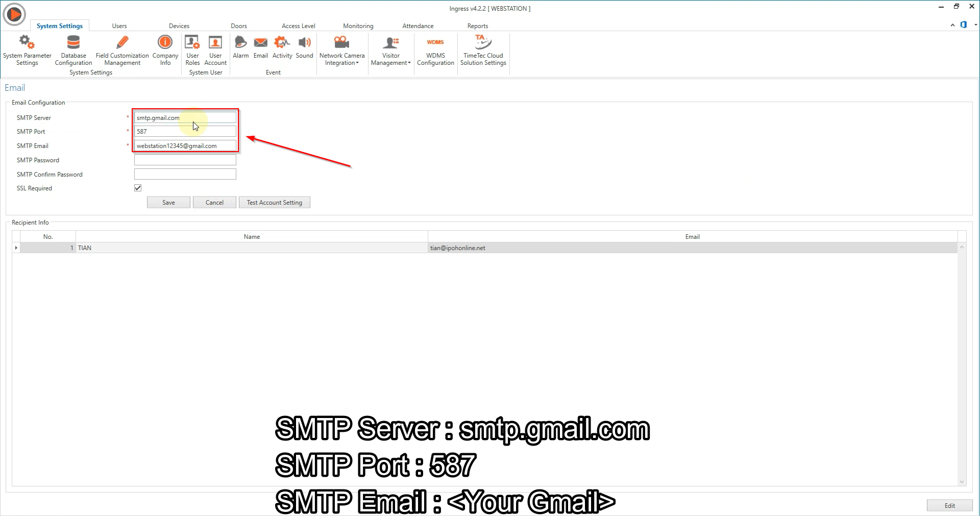The height and width of the screenshot is (516, 980).
Task: Minimize the Ingress window
Action: coord(941,7)
